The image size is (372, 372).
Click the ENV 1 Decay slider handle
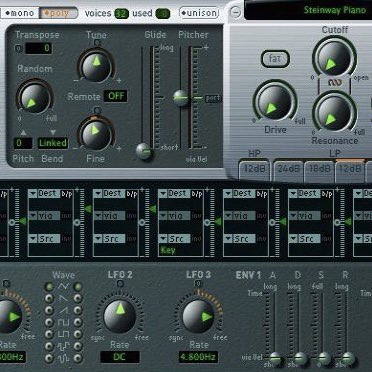(300, 359)
